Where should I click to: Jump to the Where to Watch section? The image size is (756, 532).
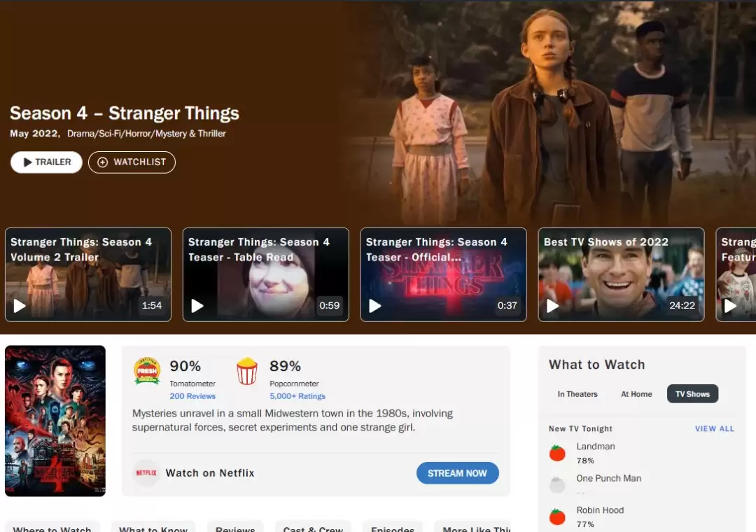(52, 528)
